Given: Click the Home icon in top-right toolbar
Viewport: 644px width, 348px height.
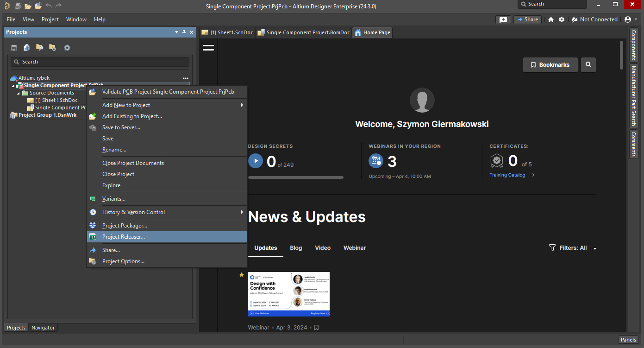Looking at the screenshot, I should tap(551, 19).
